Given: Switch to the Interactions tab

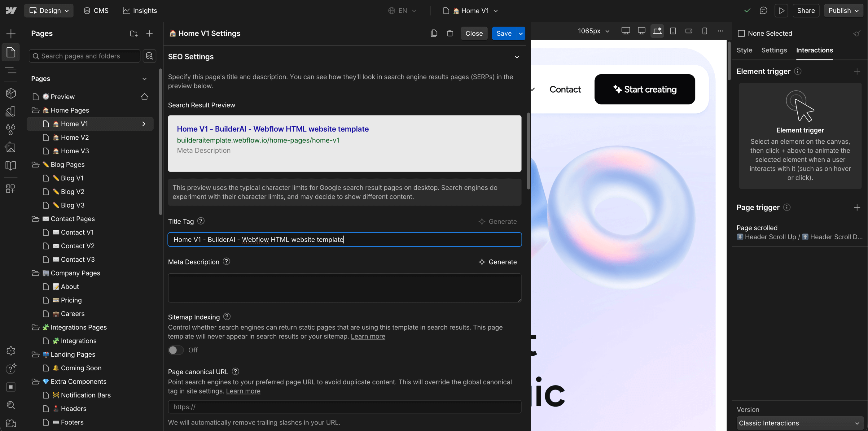Looking at the screenshot, I should 814,50.
